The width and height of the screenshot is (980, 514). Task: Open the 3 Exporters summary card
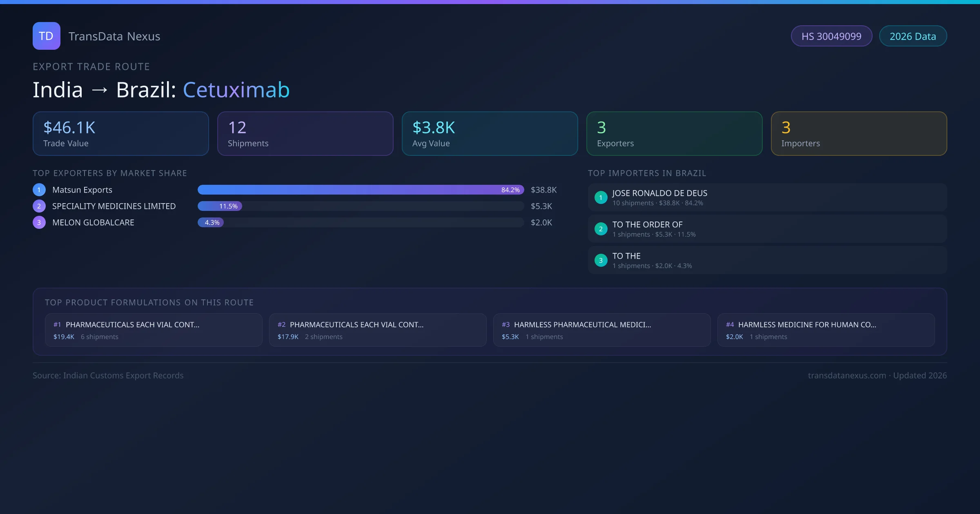tap(674, 133)
